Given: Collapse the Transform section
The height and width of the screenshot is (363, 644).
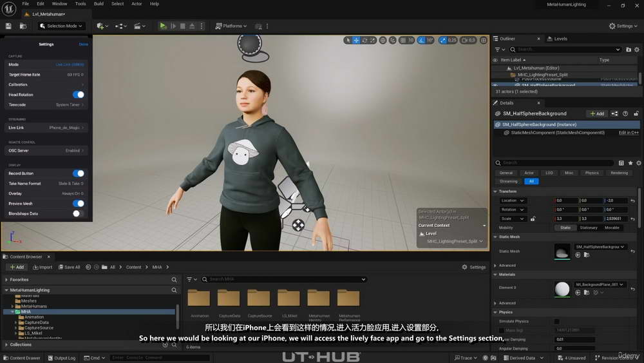Looking at the screenshot, I should coord(495,191).
